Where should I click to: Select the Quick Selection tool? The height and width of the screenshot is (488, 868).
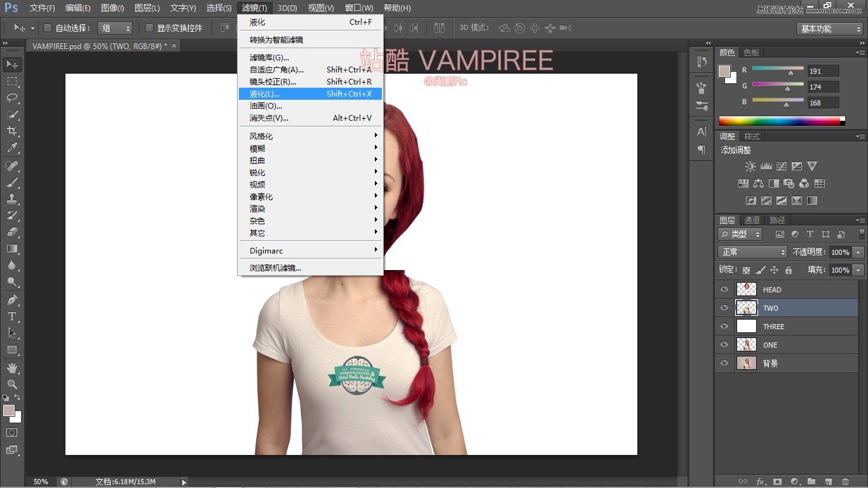(x=12, y=114)
